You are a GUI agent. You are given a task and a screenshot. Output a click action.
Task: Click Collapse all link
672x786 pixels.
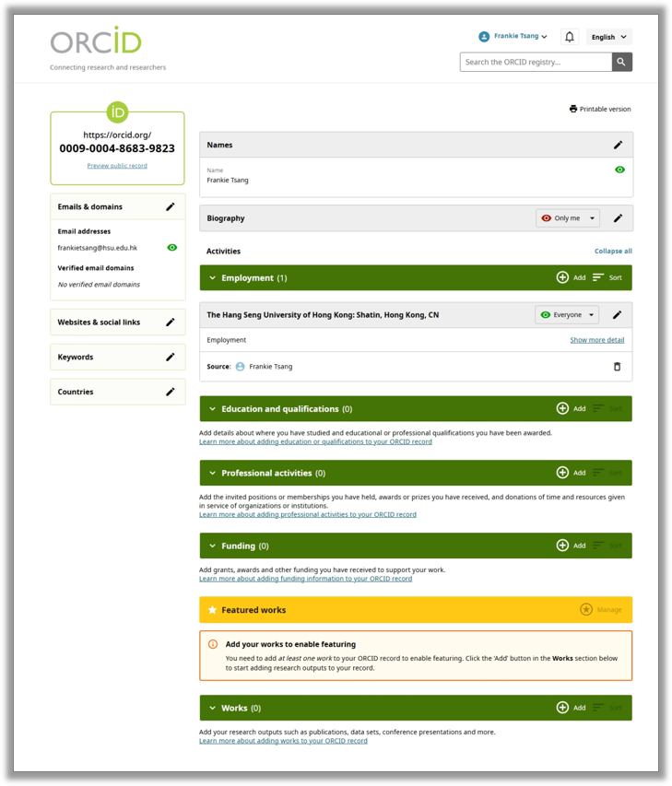[x=613, y=251]
